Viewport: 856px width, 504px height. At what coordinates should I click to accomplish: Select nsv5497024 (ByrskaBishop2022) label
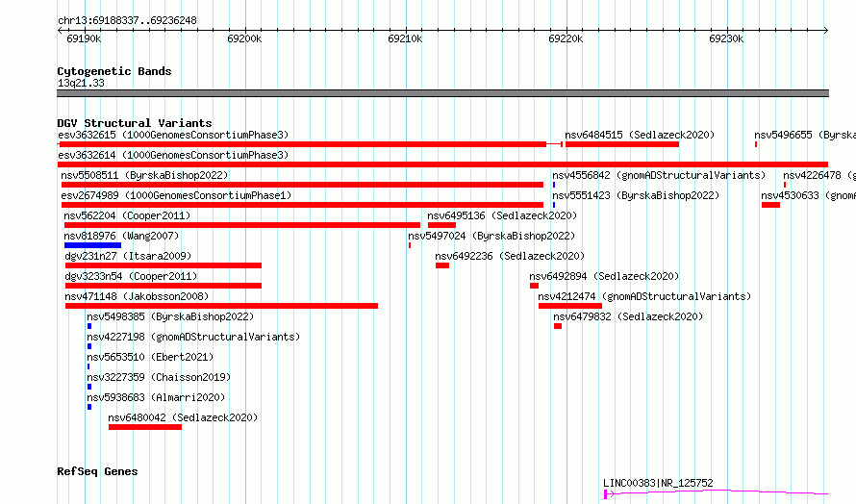(491, 236)
